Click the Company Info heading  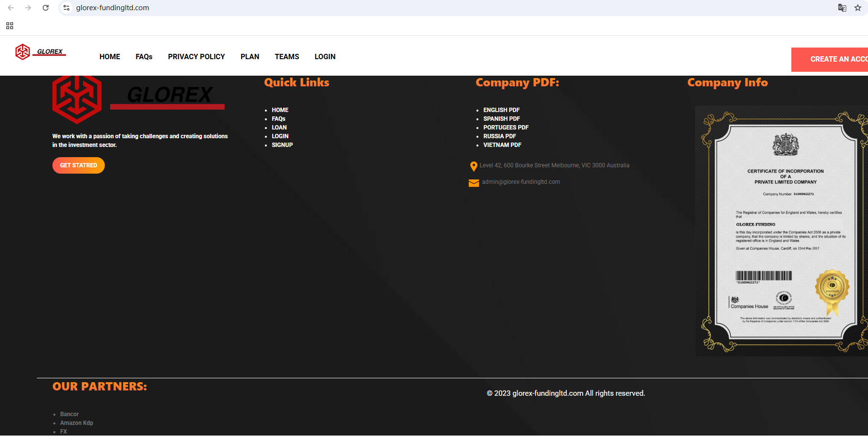click(x=728, y=82)
